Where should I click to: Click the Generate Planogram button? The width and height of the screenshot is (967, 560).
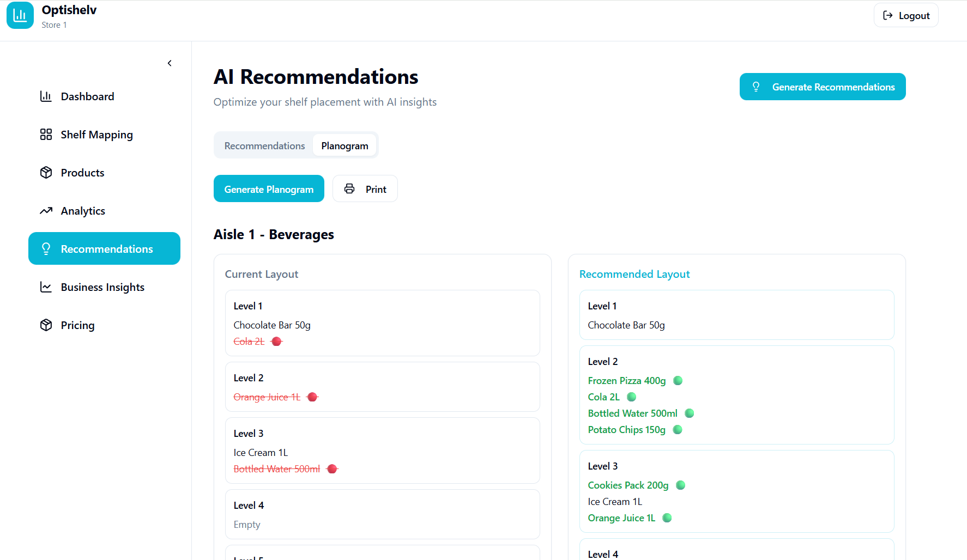tap(269, 188)
